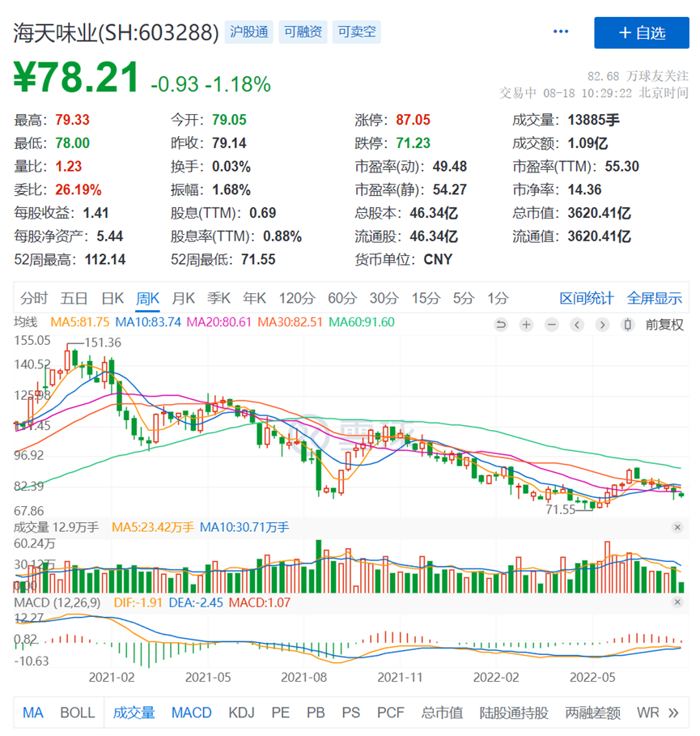The width and height of the screenshot is (700, 736).
Task: Click the 151.36 high marker on chart
Action: pos(103,342)
